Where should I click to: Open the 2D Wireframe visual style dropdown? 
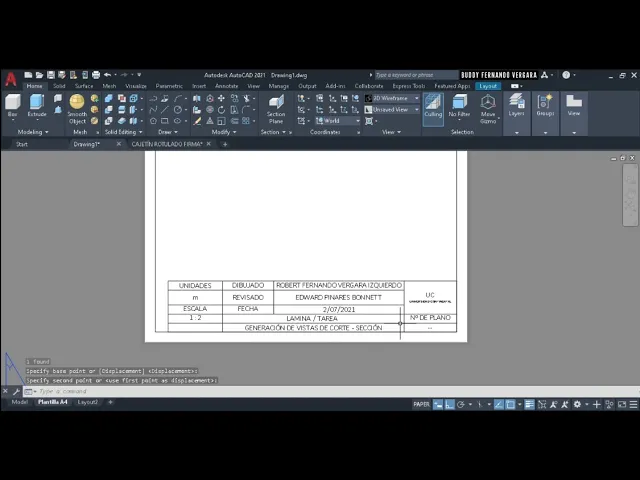(392, 98)
